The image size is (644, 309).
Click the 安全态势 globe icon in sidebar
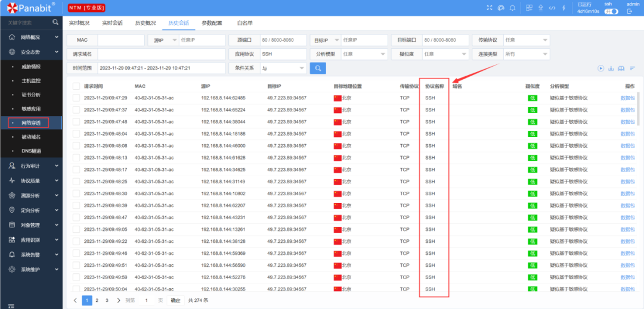(x=12, y=52)
